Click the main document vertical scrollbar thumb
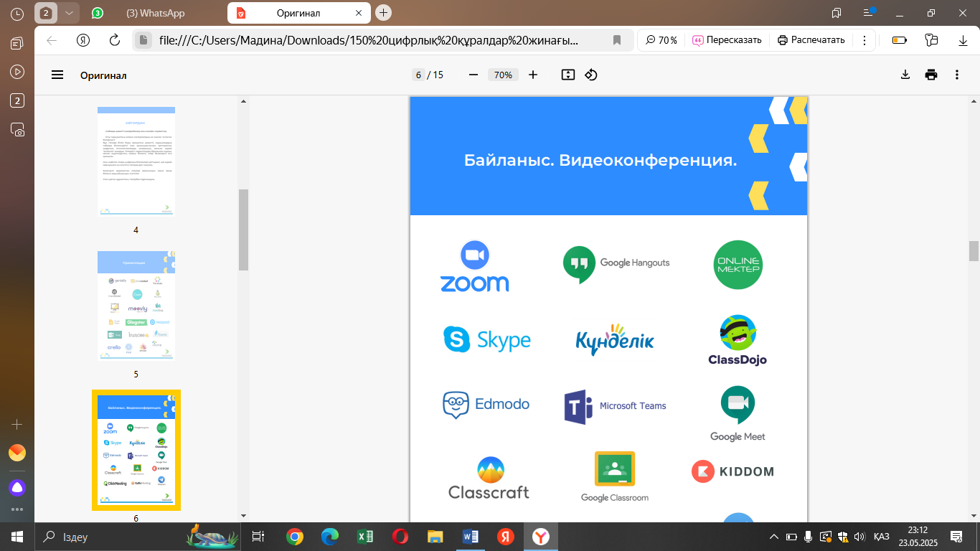This screenshot has width=980, height=551. [974, 251]
